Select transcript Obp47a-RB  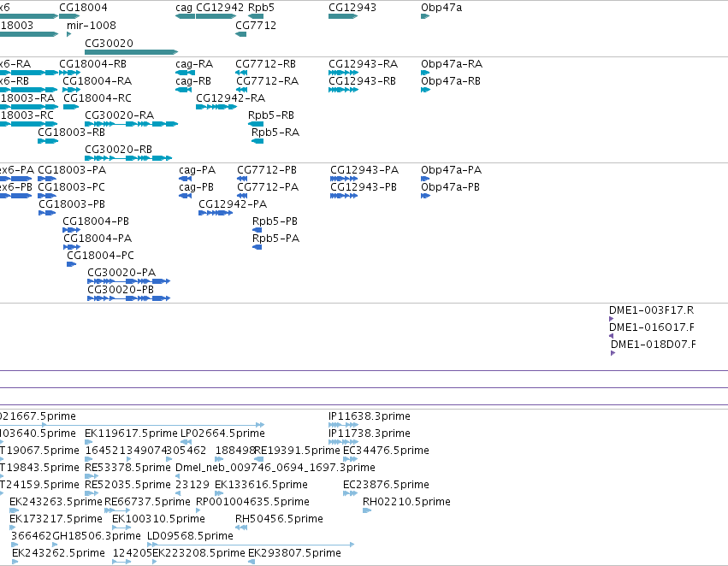pos(451,81)
